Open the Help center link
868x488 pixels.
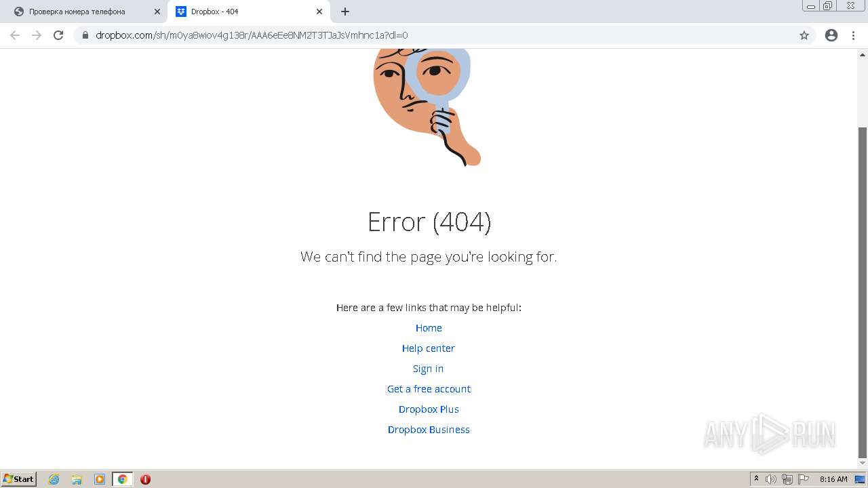click(429, 348)
